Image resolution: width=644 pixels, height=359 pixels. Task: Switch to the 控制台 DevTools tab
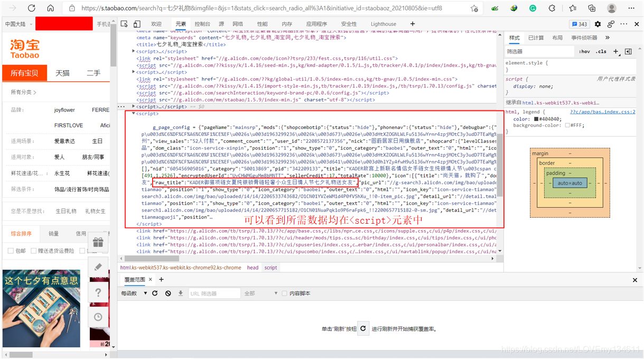(202, 24)
